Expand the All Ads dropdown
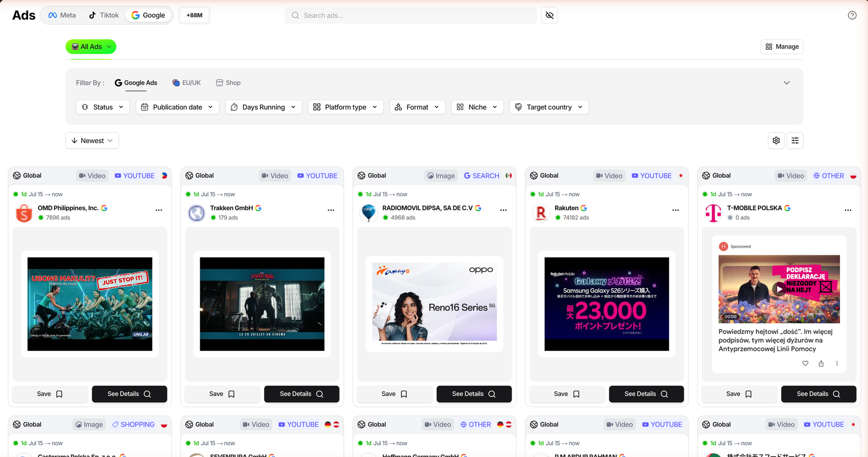This screenshot has width=868, height=457. 91,47
